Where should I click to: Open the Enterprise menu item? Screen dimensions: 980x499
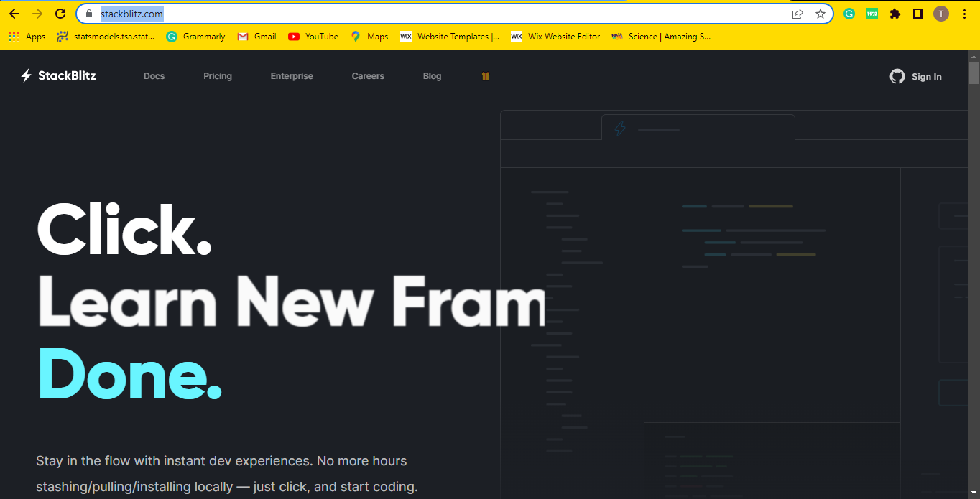click(292, 76)
